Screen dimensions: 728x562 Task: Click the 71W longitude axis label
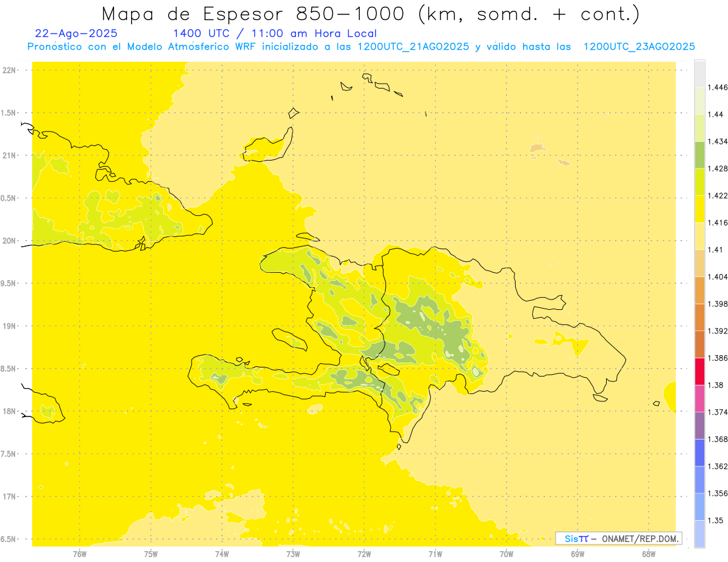(x=435, y=554)
